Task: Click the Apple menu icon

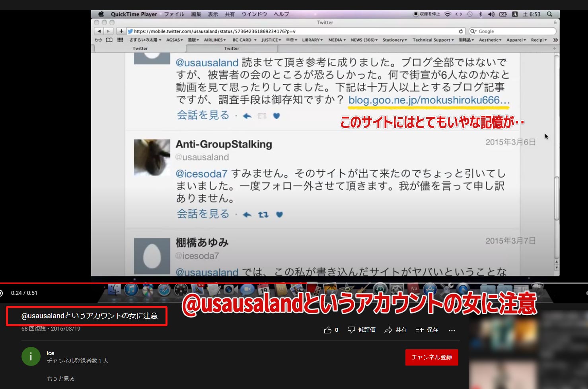Action: [101, 14]
